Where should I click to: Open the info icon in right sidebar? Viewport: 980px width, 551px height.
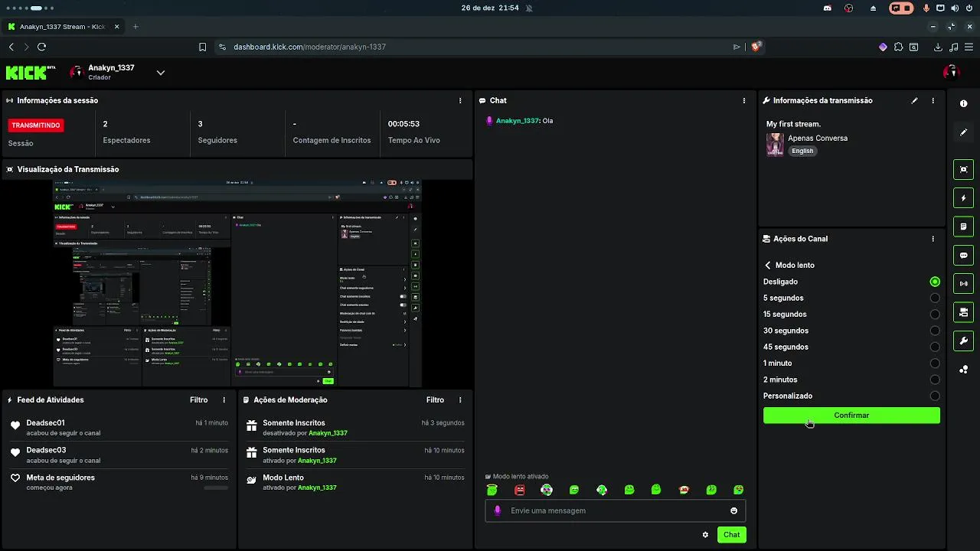[x=963, y=103]
